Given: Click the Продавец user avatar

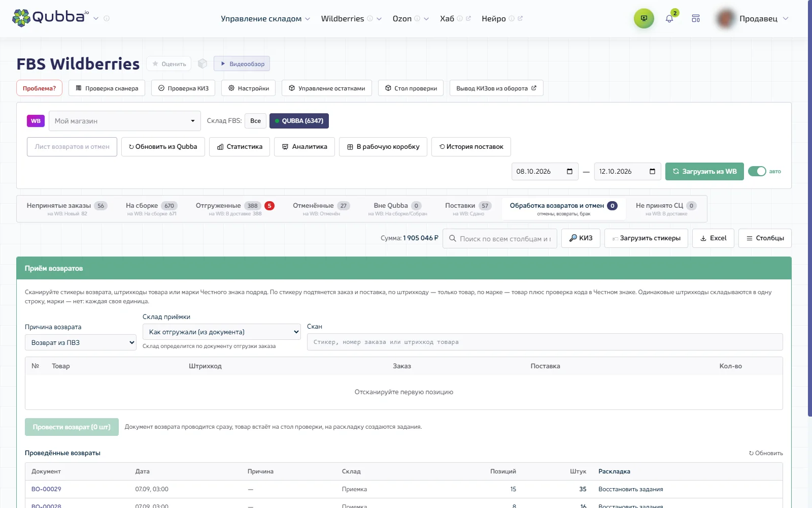Looking at the screenshot, I should click(726, 18).
